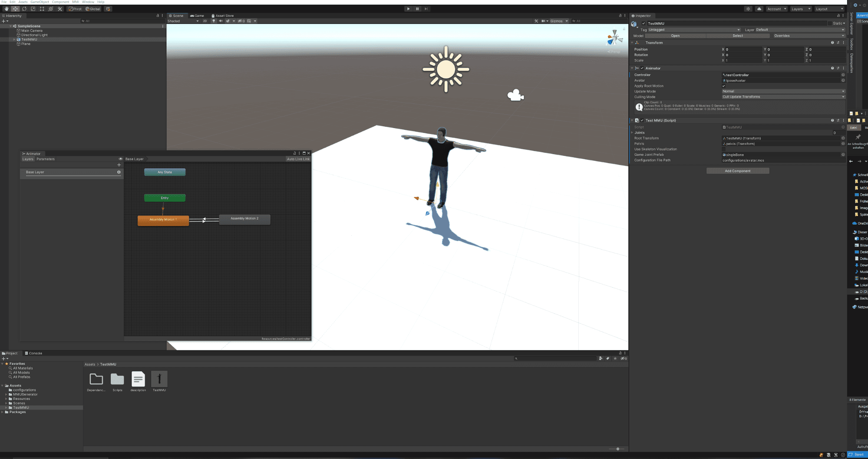Click the Pause button
Viewport: 868px width, 459px height.
coord(417,9)
